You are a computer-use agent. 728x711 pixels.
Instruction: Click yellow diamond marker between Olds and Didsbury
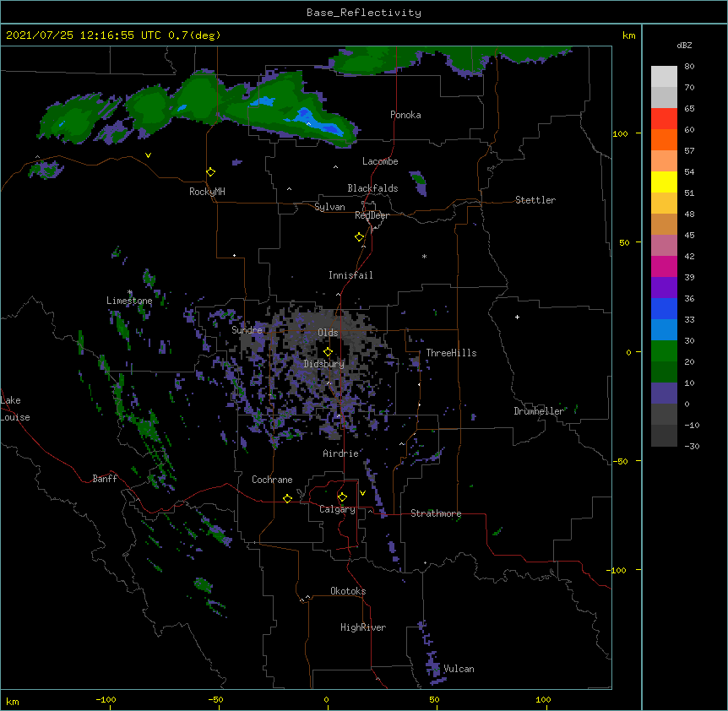tap(328, 351)
